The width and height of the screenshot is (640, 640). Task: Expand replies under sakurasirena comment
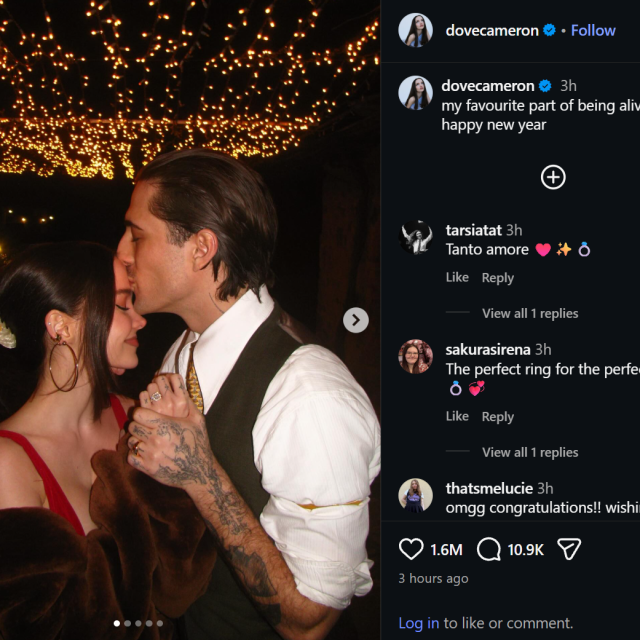(529, 452)
